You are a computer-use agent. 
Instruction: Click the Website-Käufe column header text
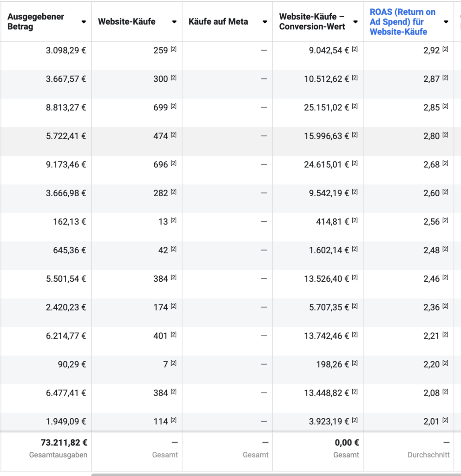pos(126,21)
